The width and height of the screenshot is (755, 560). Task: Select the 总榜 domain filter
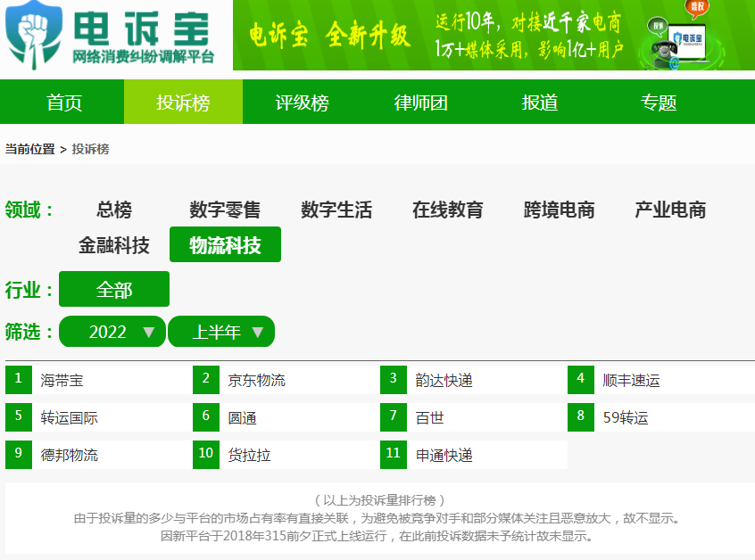point(114,210)
